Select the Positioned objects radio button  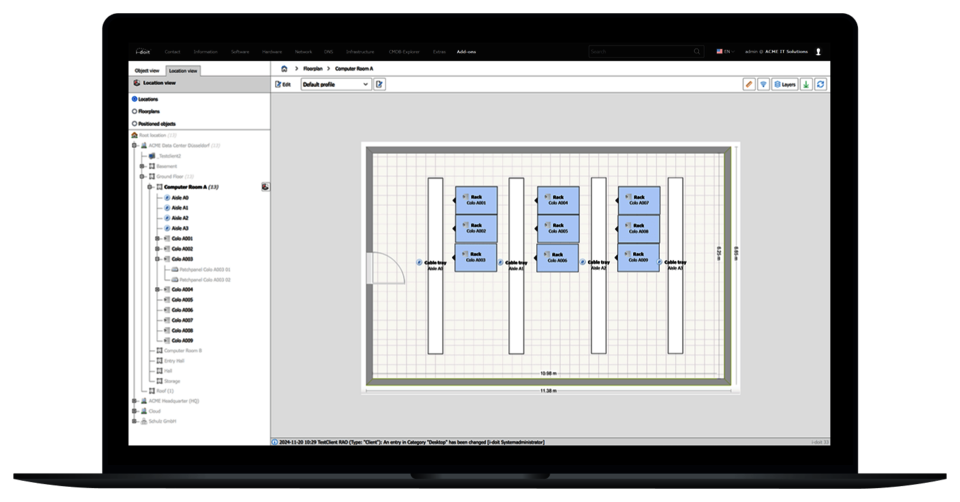[x=135, y=124]
